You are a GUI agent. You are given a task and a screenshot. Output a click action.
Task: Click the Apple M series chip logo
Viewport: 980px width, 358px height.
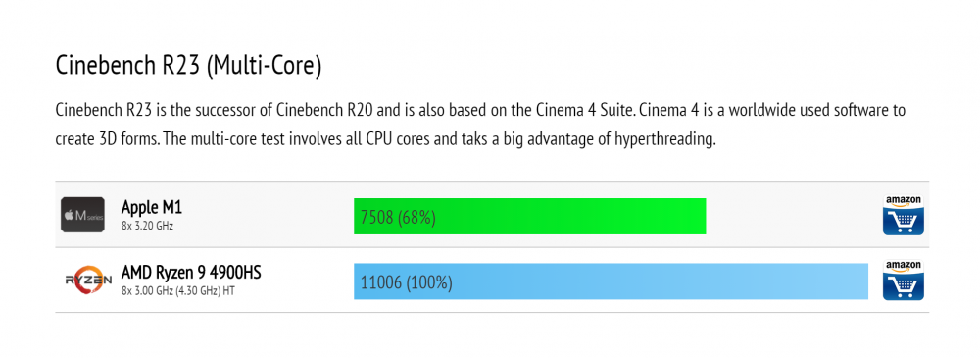click(83, 216)
